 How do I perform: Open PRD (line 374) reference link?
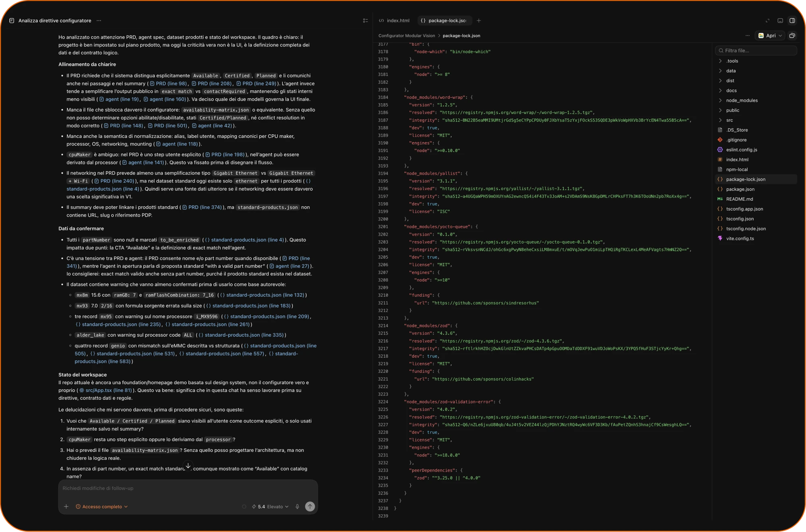(202, 207)
